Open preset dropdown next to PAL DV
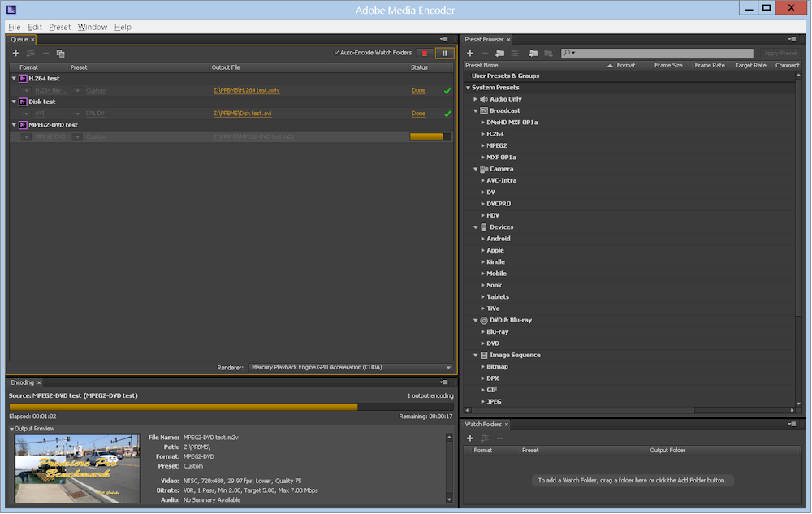The width and height of the screenshot is (812, 514). pyautogui.click(x=77, y=114)
